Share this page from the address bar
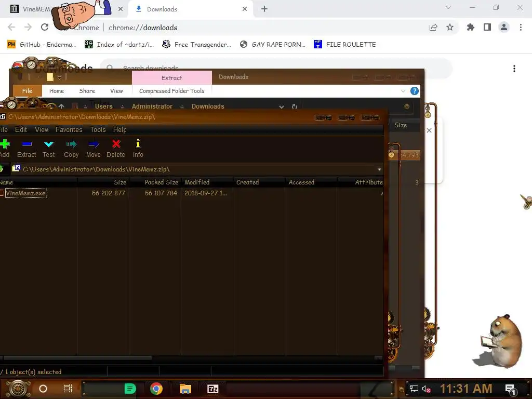 pos(433,27)
